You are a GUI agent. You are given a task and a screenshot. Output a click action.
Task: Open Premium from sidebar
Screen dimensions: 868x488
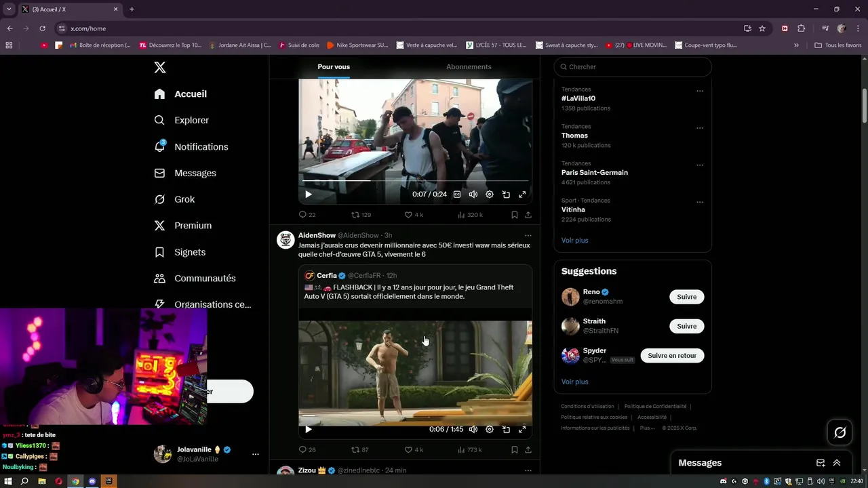(183, 226)
